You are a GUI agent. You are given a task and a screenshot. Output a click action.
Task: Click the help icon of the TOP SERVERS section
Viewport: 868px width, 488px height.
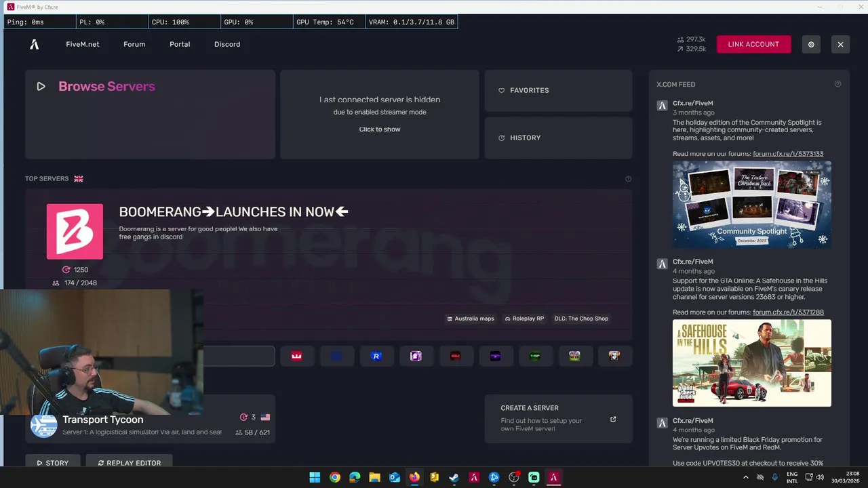[x=628, y=179]
